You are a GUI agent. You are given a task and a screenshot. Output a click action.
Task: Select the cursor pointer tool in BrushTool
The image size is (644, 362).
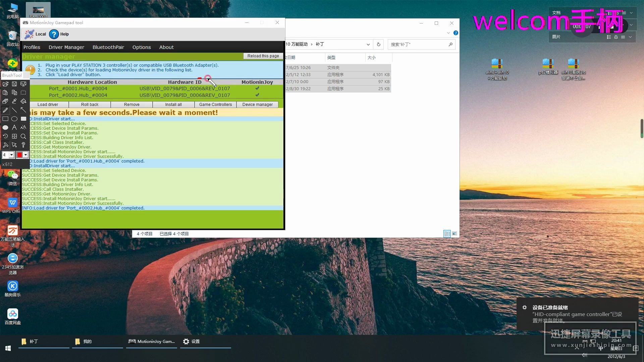14,145
